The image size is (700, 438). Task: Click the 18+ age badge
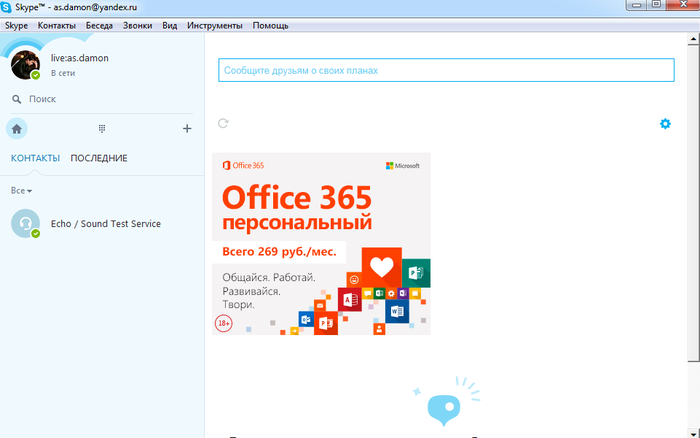(224, 323)
